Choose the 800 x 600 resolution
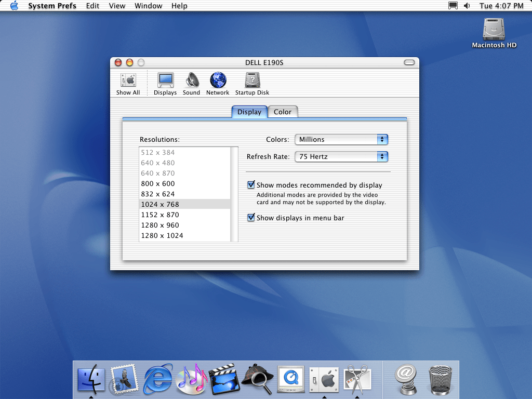 pos(158,183)
